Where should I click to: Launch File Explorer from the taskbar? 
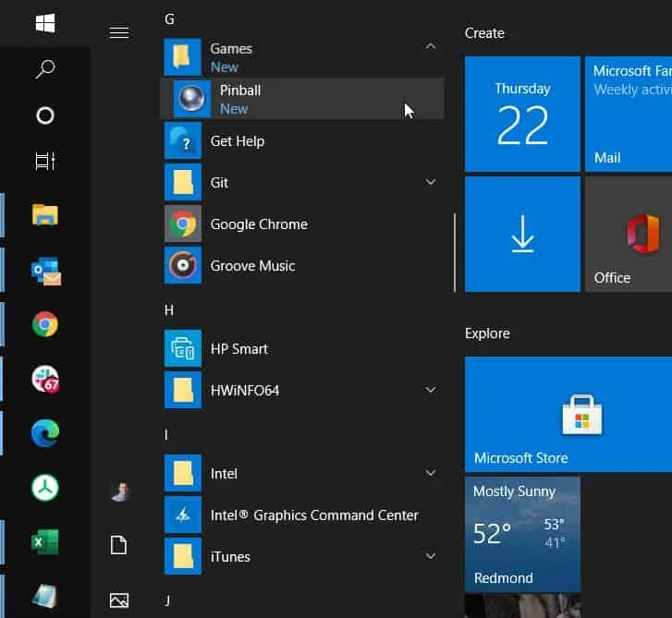[x=45, y=214]
